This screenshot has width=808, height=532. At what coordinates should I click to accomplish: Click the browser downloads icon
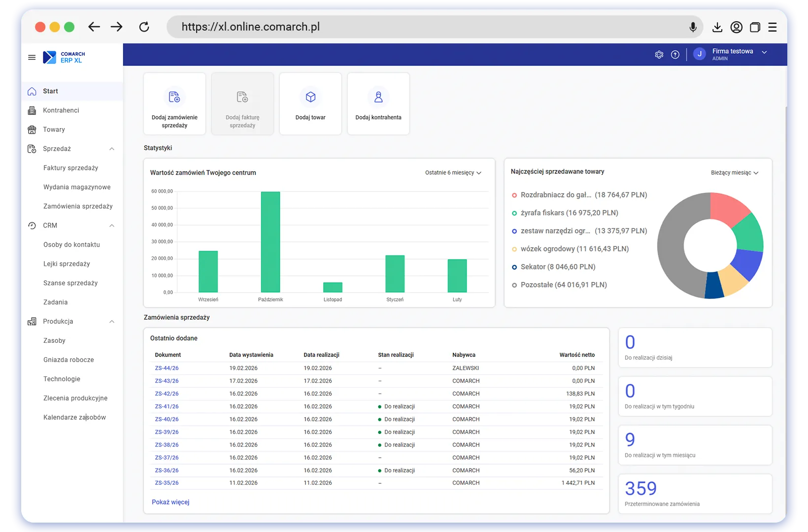click(717, 28)
